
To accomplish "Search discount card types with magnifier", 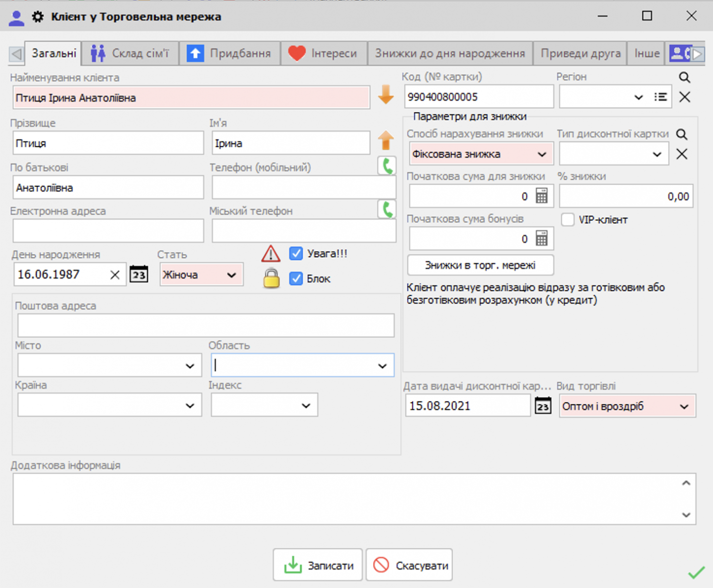I will click(682, 134).
